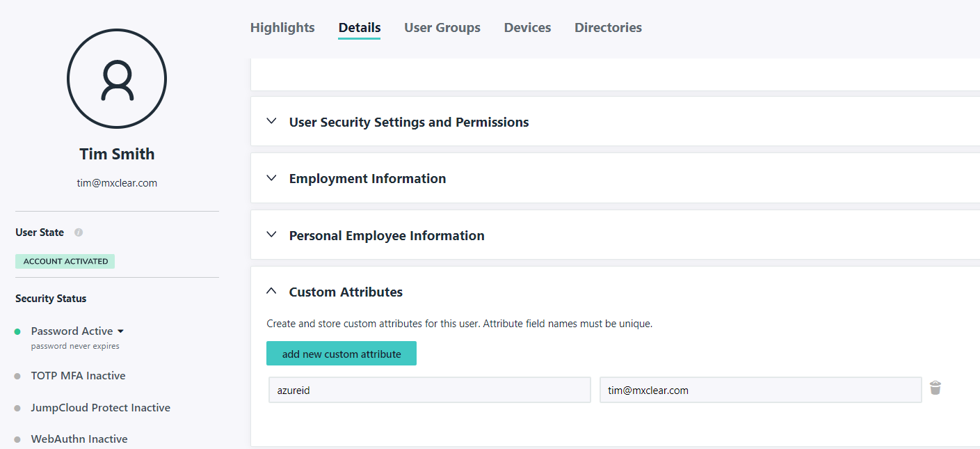Viewport: 980px width, 449px height.
Task: Open the User Groups tab
Action: click(442, 28)
